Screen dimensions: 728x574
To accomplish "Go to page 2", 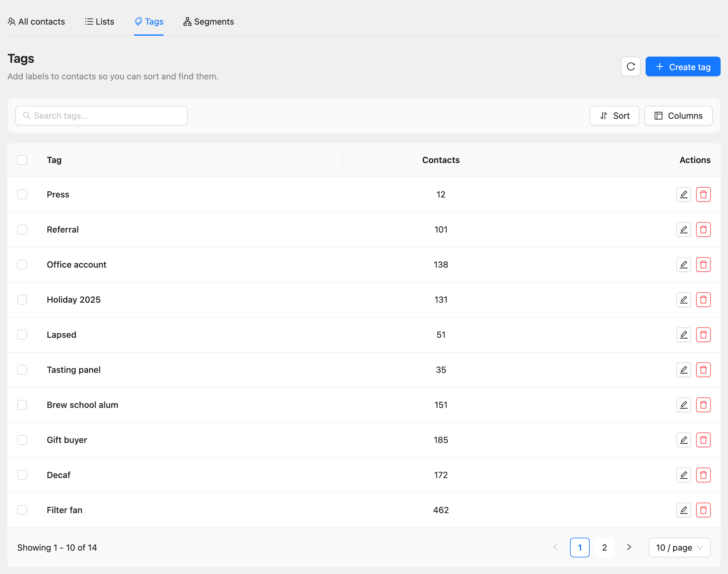I will pos(604,548).
